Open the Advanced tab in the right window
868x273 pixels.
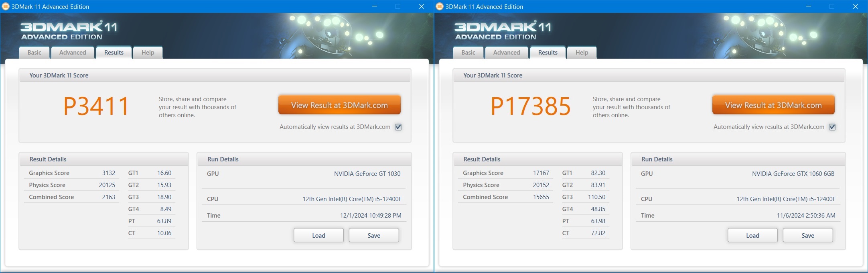click(x=507, y=53)
